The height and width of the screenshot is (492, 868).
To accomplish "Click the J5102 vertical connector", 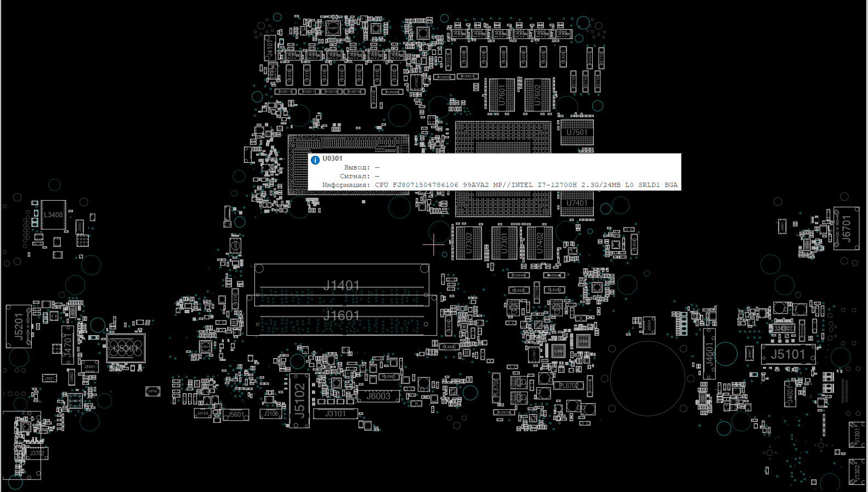I will tap(299, 400).
